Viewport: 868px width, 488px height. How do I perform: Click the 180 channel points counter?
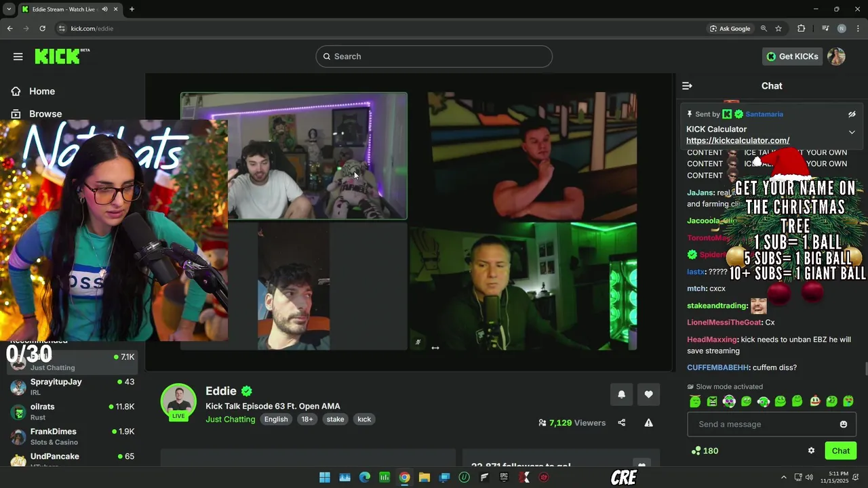pyautogui.click(x=705, y=451)
